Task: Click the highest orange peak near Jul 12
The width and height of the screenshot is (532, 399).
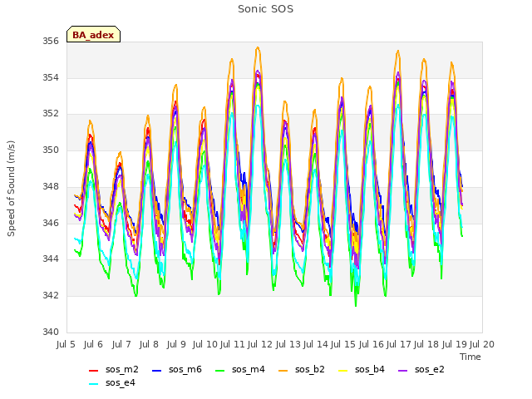Action: click(x=258, y=47)
